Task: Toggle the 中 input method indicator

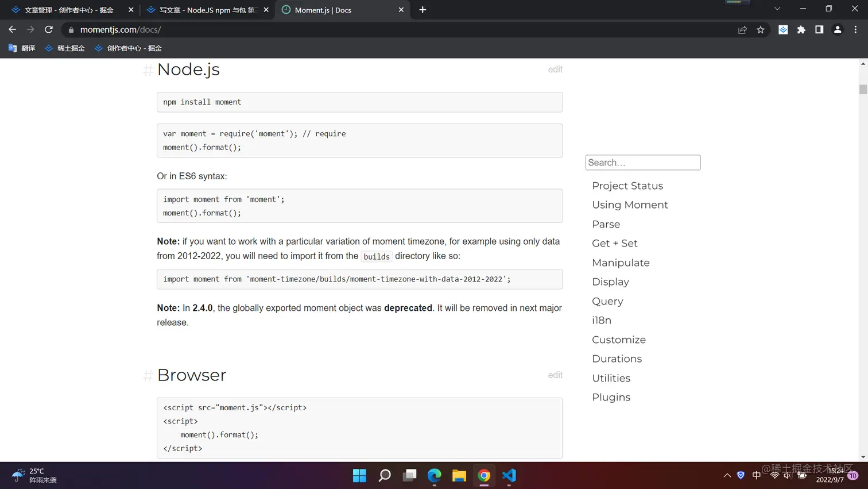Action: 757,475
